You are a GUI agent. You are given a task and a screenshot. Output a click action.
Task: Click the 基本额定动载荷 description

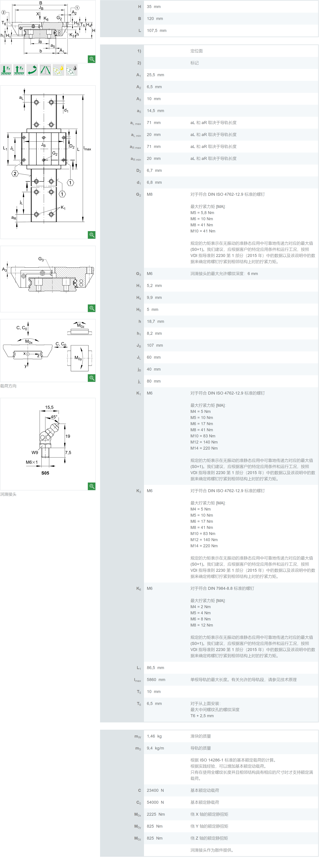tap(205, 790)
